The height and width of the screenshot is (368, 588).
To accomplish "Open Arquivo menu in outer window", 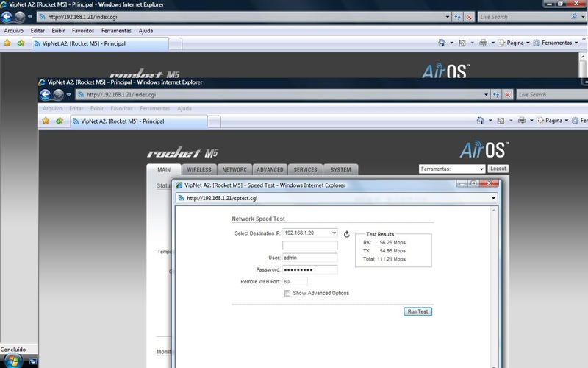I will (13, 31).
